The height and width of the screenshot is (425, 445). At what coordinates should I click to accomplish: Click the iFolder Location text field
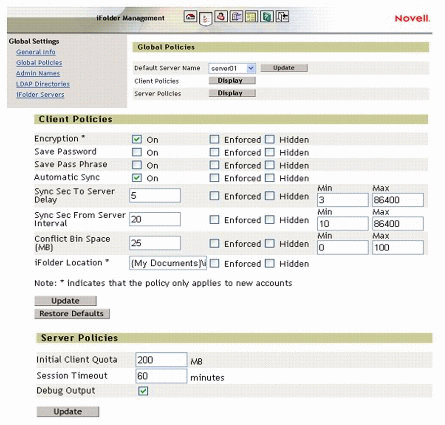pos(168,263)
